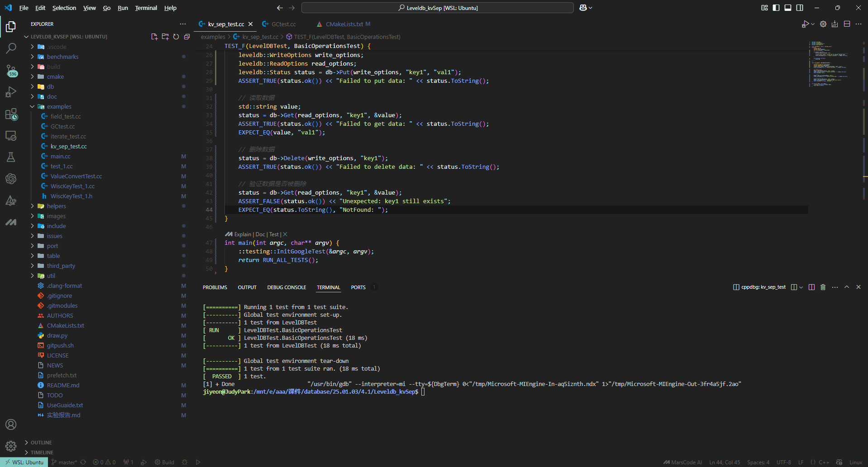868x467 pixels.
Task: Click the Test CodeLens link above main
Action: tap(274, 234)
